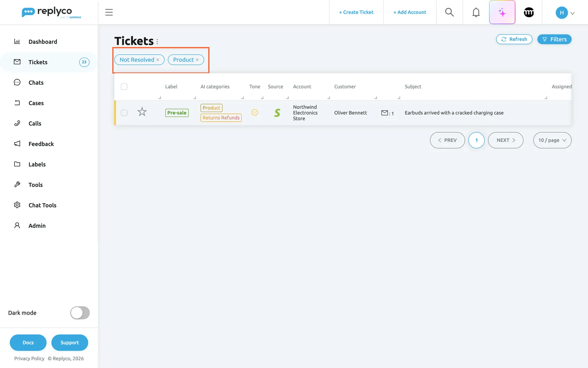Click the Shopify source icon
Viewport: 588px width, 368px height.
click(x=277, y=113)
